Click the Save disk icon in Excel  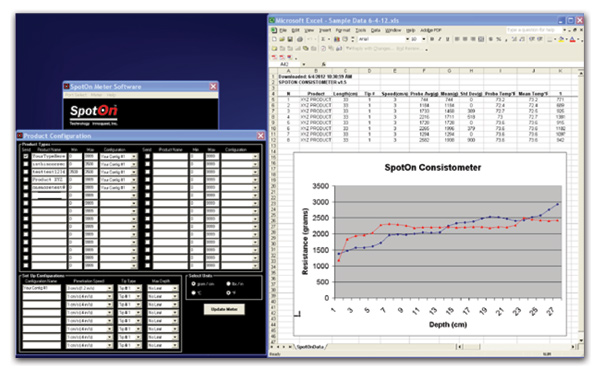[290, 39]
